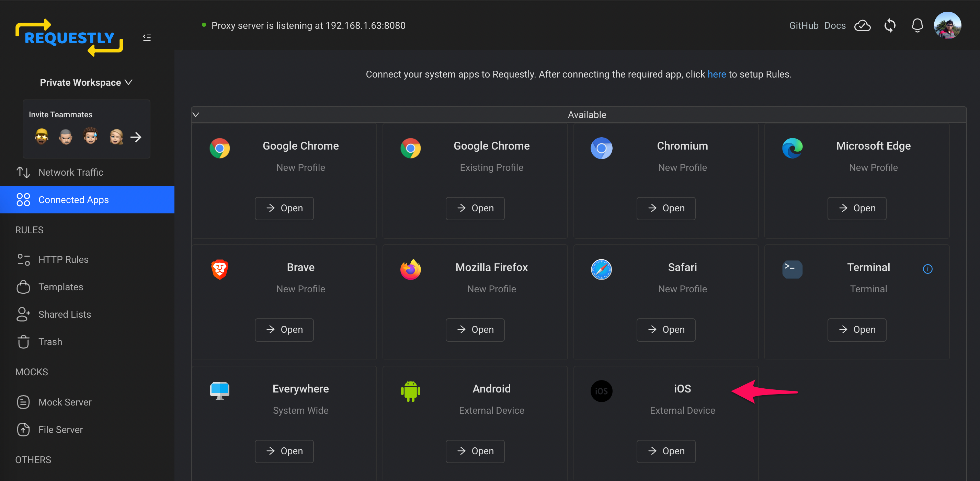
Task: Expand the Private Workspace dropdown
Action: 86,83
